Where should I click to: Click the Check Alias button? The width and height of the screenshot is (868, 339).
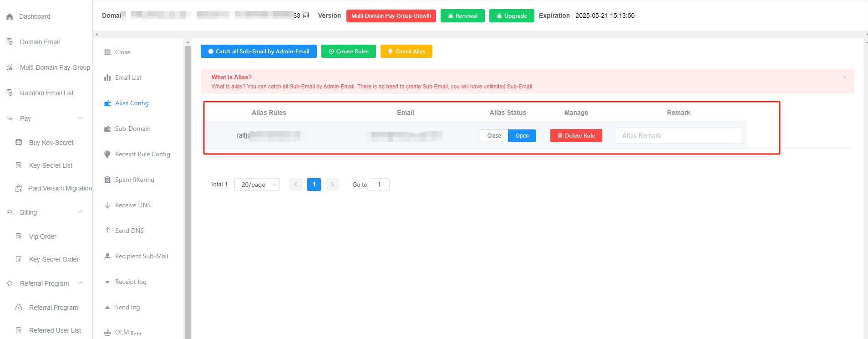click(x=406, y=51)
